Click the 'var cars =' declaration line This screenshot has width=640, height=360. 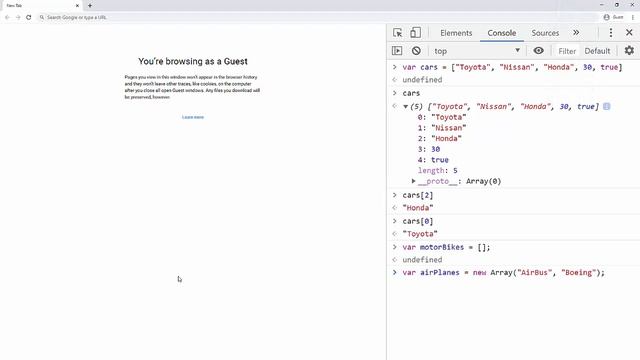click(x=513, y=67)
